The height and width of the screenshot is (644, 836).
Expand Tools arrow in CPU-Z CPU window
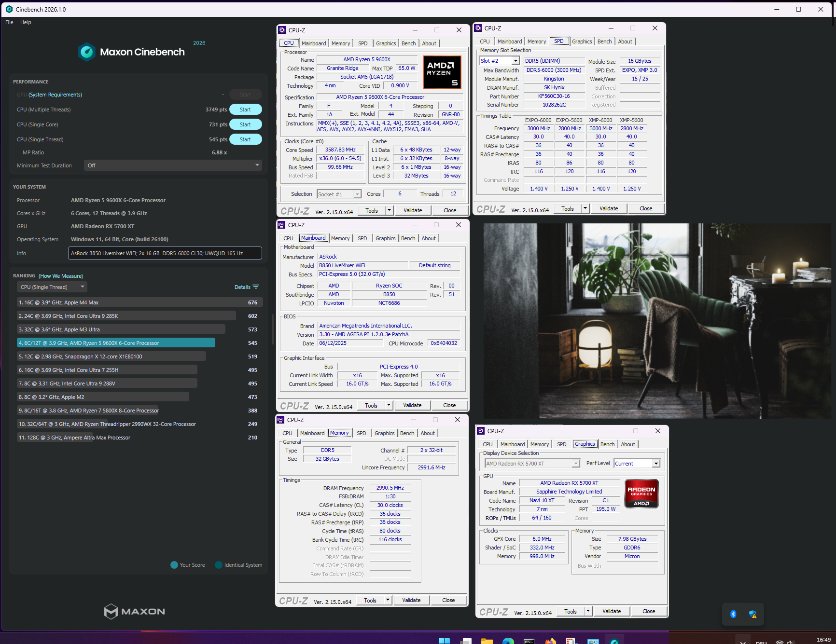(x=390, y=210)
